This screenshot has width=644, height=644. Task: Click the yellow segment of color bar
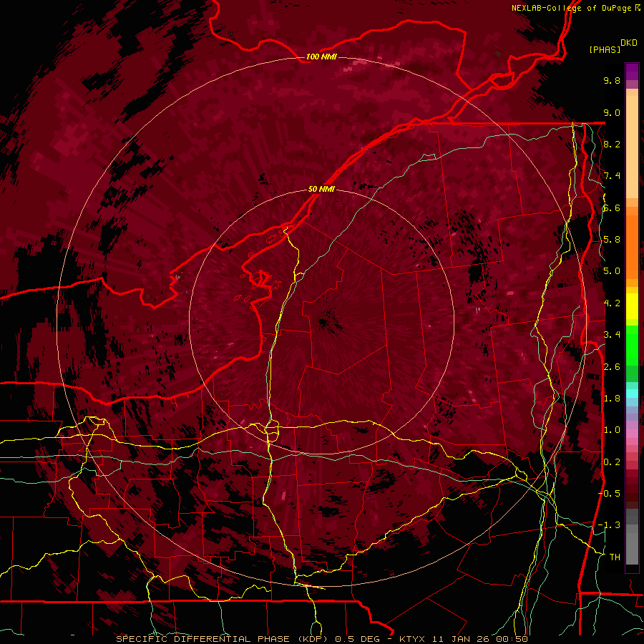click(632, 306)
